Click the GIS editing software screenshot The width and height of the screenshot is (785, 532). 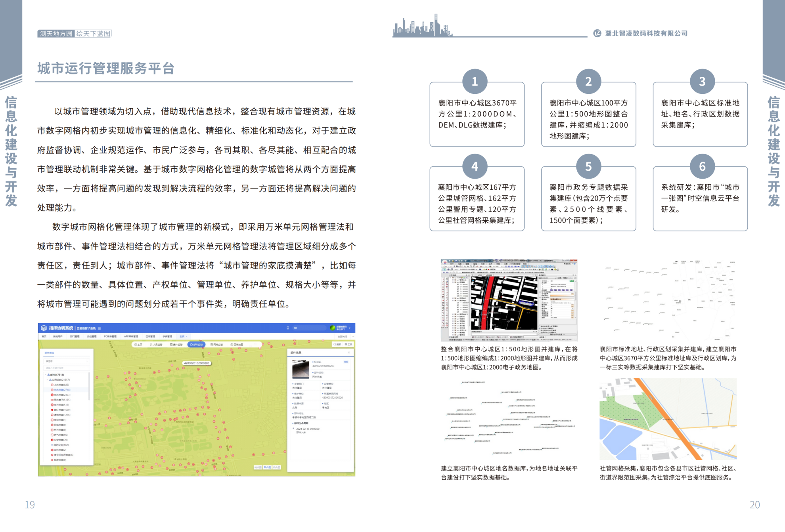pos(509,300)
